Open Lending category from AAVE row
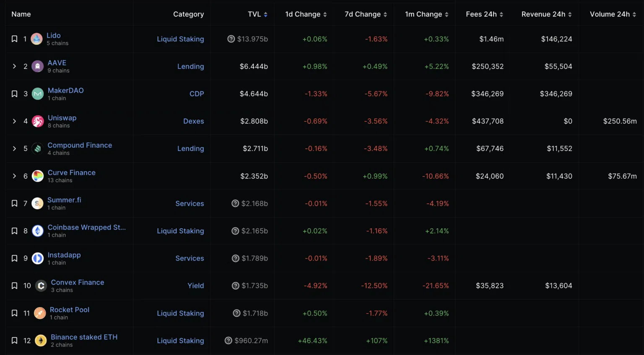 pyautogui.click(x=191, y=66)
